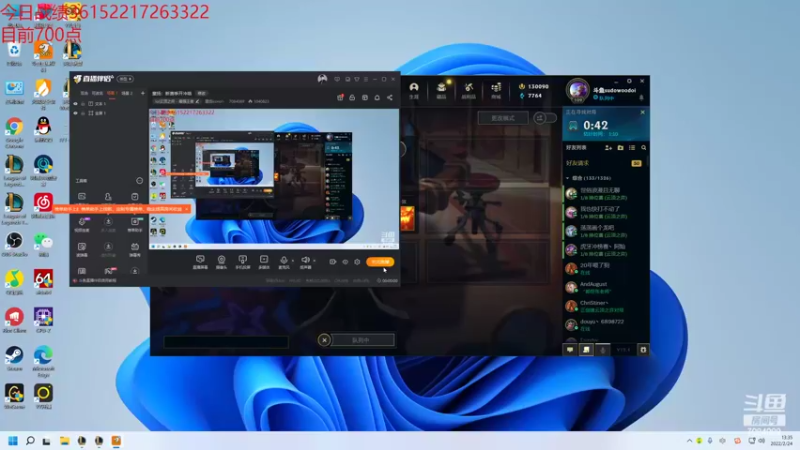
Task: Toggle the voice mic at League client bottom
Action: click(x=603, y=350)
